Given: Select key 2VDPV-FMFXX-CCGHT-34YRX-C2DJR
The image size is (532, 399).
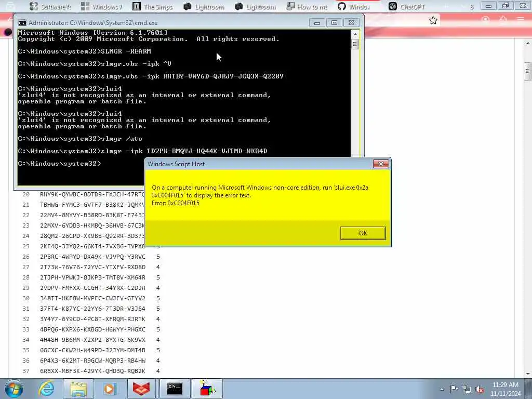Looking at the screenshot, I should tap(92, 288).
